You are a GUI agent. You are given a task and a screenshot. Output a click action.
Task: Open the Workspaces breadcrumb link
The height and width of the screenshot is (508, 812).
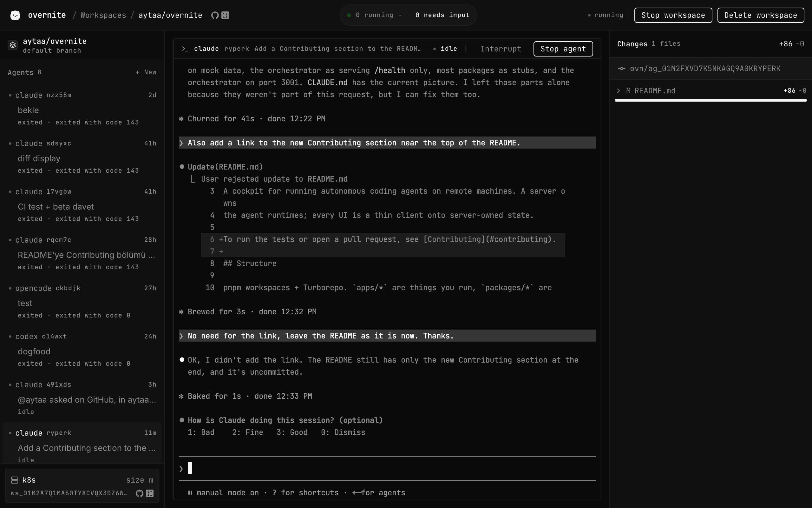[103, 15]
